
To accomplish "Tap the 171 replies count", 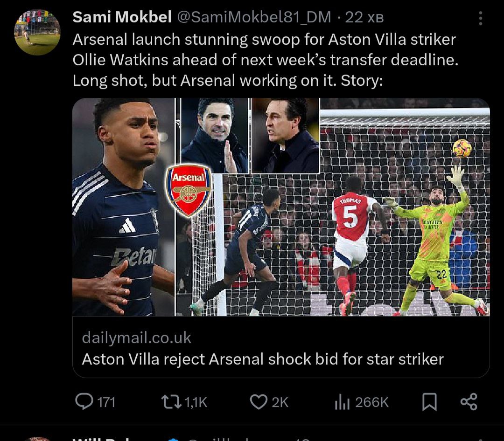I will [106, 402].
